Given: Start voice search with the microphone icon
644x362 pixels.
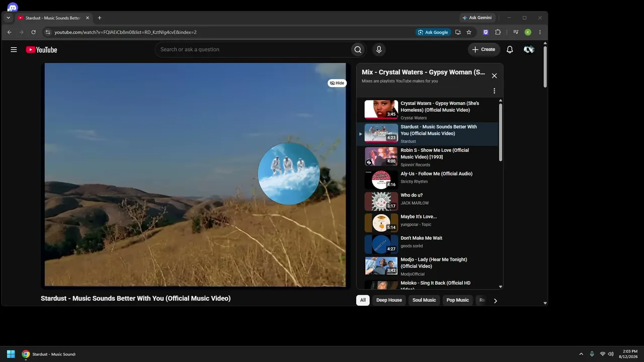Looking at the screenshot, I should (379, 49).
